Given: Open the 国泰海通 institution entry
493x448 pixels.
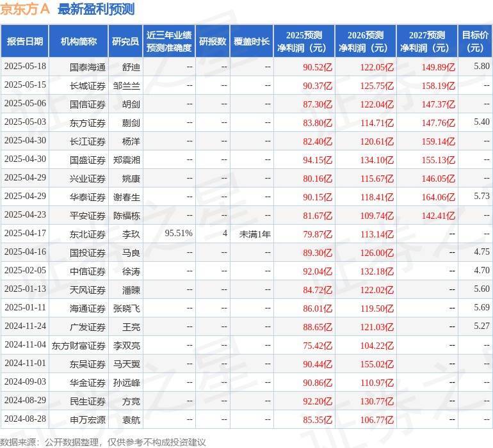Looking at the screenshot, I should 88,67.
